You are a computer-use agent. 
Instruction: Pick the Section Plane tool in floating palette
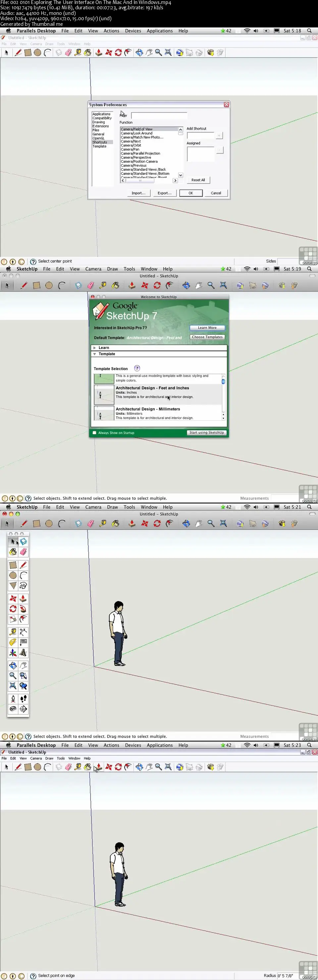click(23, 709)
